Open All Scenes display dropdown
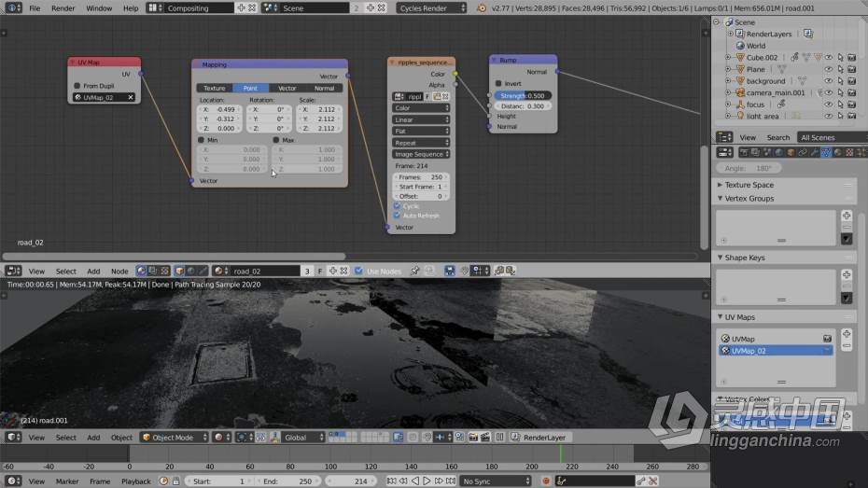The height and width of the screenshot is (488, 868). [x=831, y=137]
